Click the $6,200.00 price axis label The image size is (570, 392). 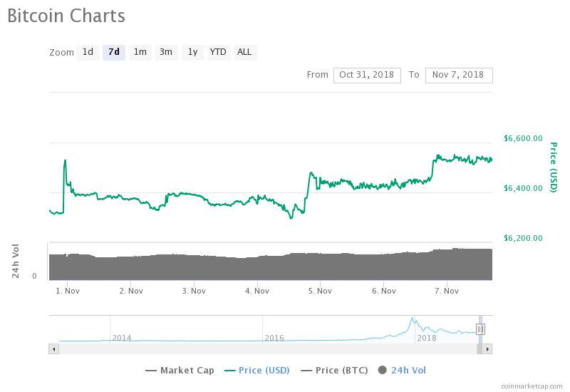tap(523, 238)
